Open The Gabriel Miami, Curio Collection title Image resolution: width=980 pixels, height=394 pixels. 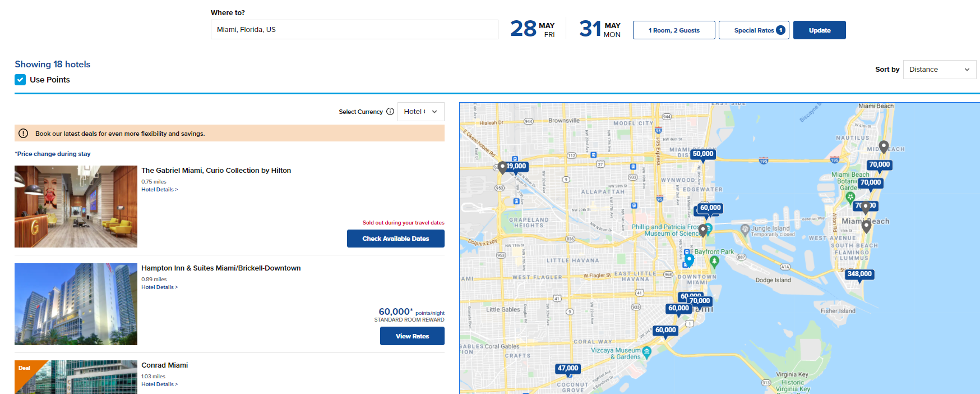[x=216, y=171]
